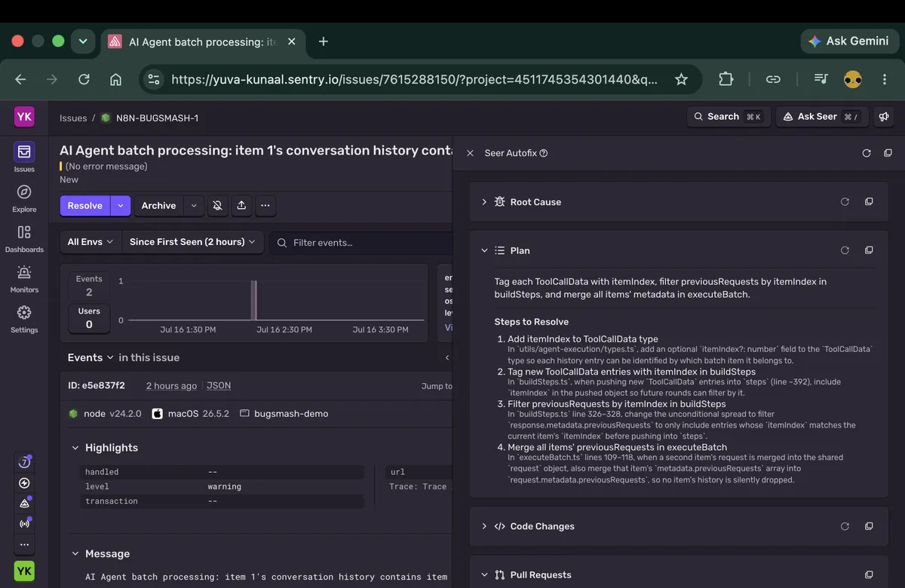This screenshot has width=905, height=588.
Task: Mute notifications with the bell icon
Action: (217, 206)
